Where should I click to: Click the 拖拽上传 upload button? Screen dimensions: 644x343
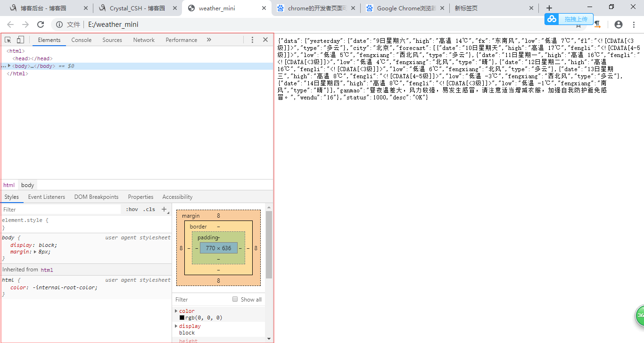click(x=576, y=19)
